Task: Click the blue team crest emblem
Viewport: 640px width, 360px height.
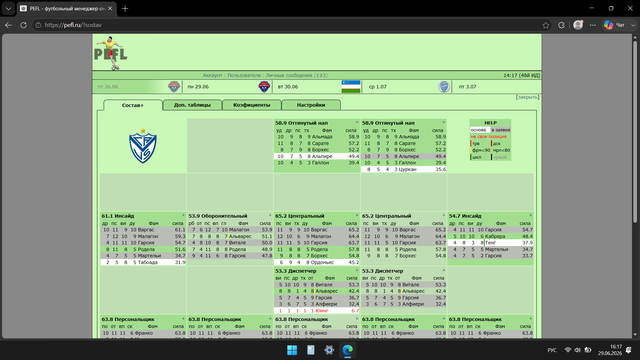Action: pos(142,146)
